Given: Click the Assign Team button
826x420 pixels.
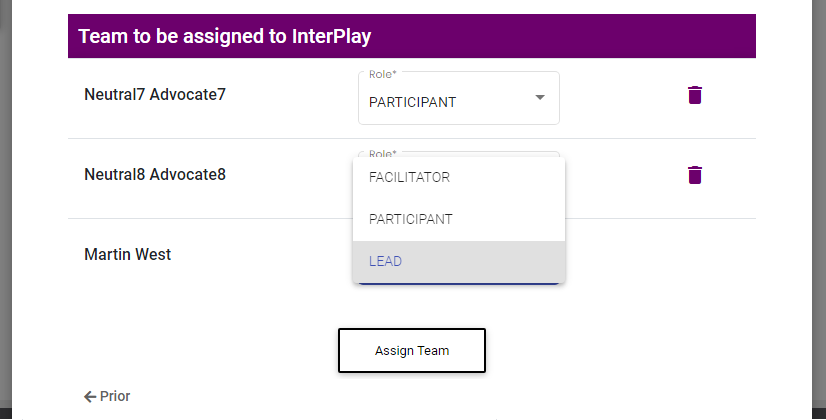Looking at the screenshot, I should tap(411, 350).
